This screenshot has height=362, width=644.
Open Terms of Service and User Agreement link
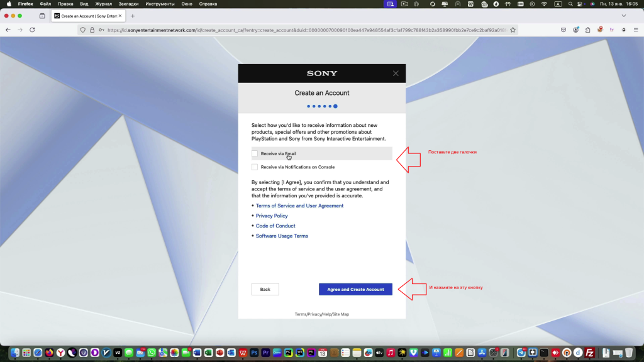[x=299, y=206]
